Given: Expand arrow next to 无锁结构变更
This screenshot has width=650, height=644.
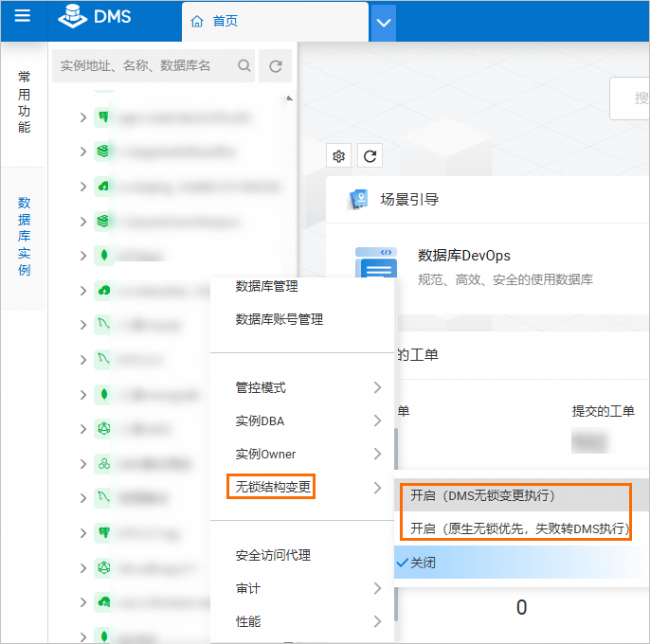Looking at the screenshot, I should tap(377, 488).
